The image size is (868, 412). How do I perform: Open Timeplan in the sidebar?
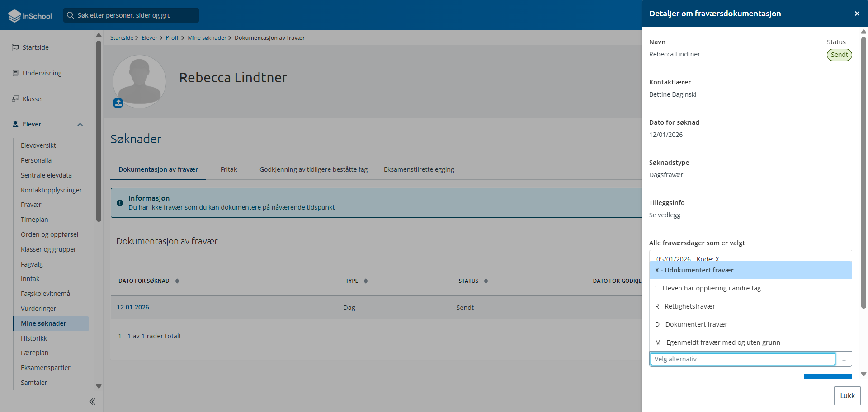(34, 220)
